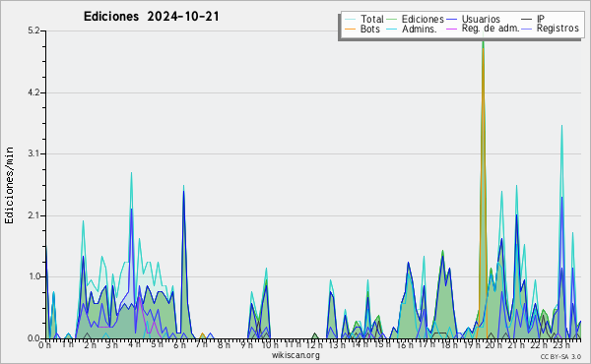The image size is (591, 364).
Task: Click the '10 h' x-axis tick label
Action: pyautogui.click(x=270, y=345)
